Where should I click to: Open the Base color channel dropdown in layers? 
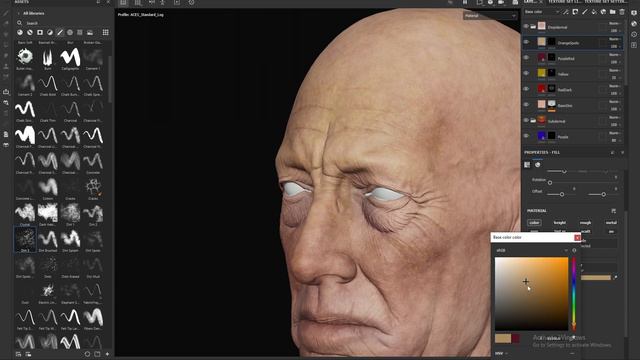(x=541, y=12)
